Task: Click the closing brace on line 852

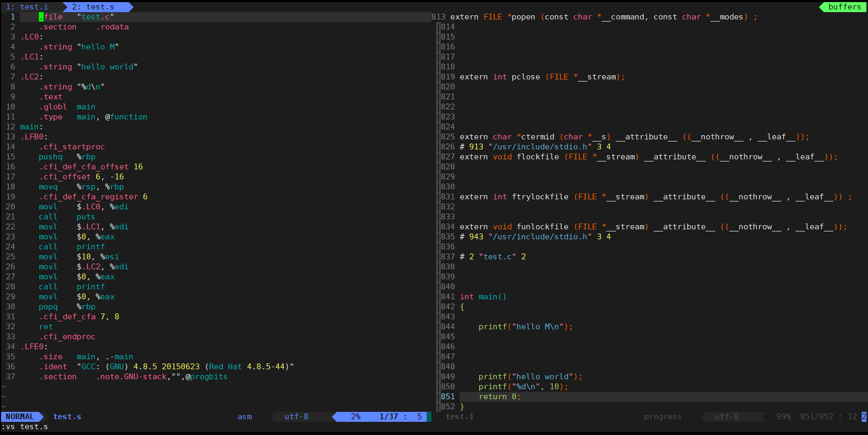Action: [x=462, y=407]
